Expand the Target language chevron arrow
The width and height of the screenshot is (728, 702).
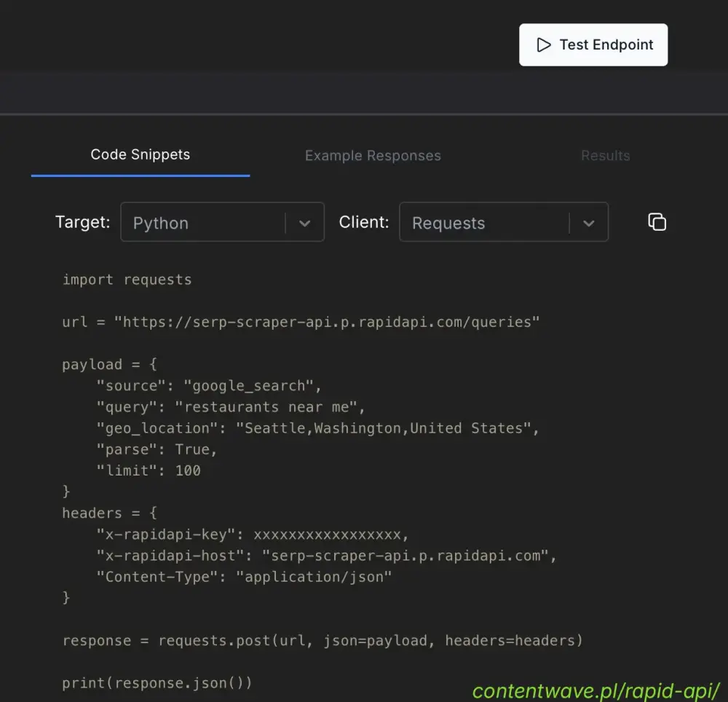pos(305,224)
